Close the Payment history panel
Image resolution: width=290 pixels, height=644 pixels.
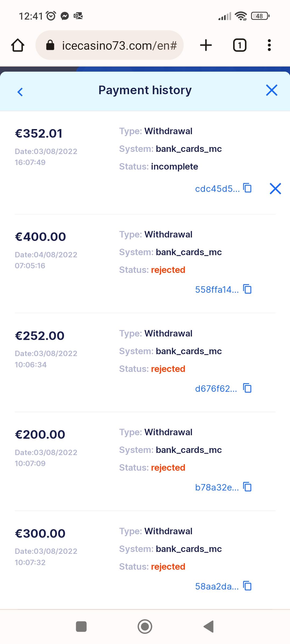(271, 90)
